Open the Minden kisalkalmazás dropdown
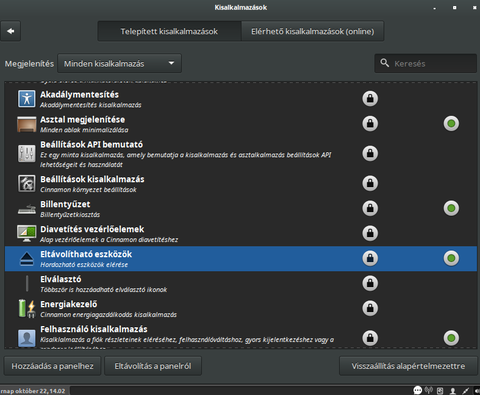The width and height of the screenshot is (480, 395). click(120, 63)
